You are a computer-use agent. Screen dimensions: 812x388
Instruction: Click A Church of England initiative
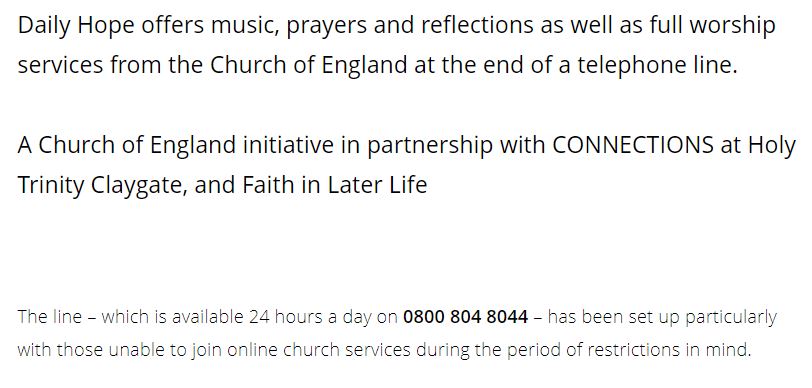click(176, 146)
